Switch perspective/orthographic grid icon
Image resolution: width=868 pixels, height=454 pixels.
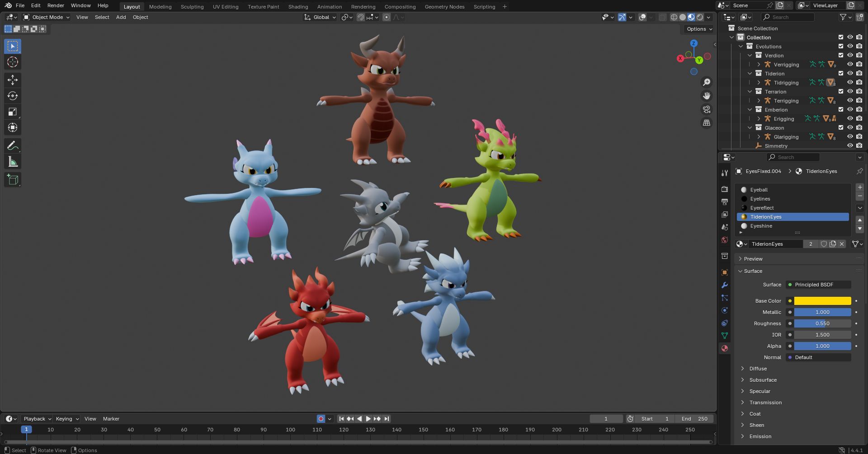pyautogui.click(x=706, y=123)
